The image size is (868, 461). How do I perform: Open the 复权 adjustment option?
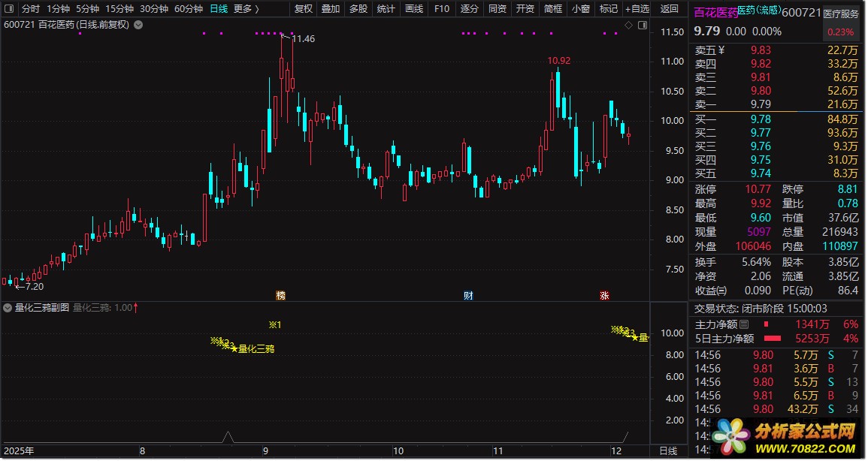[x=304, y=9]
